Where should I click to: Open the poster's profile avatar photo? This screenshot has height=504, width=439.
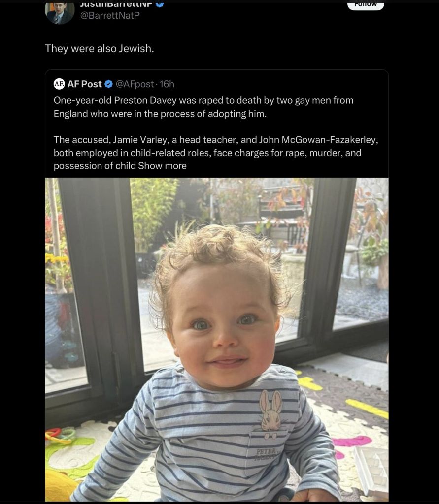pyautogui.click(x=60, y=13)
